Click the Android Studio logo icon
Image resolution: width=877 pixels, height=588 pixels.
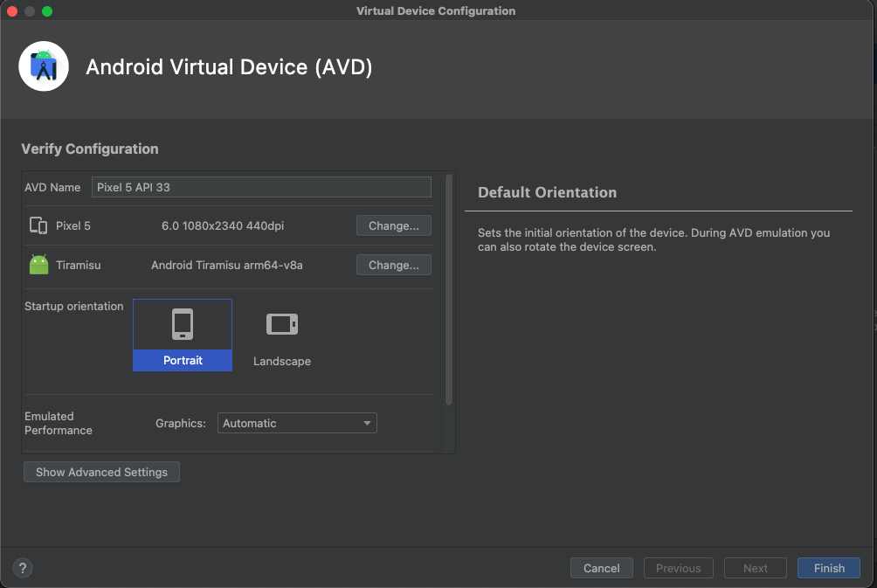pos(44,66)
